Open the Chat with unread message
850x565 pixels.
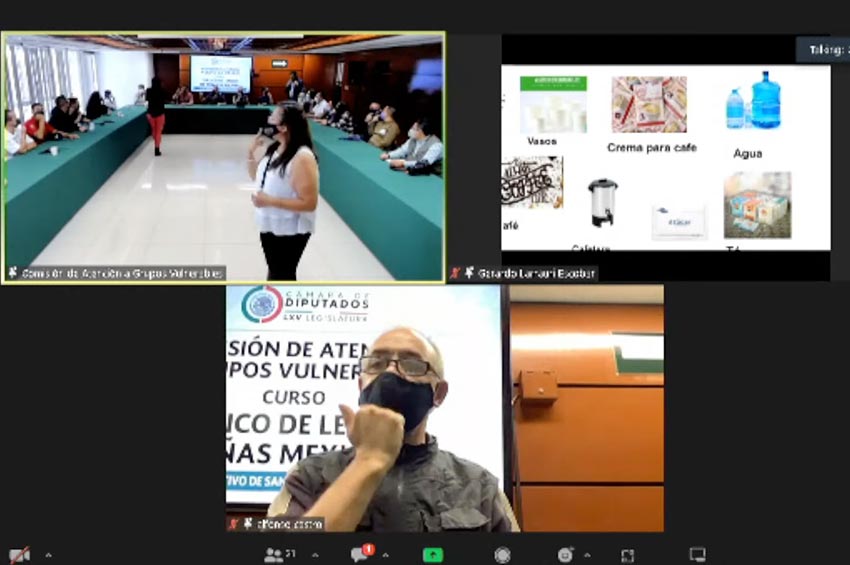(x=361, y=554)
